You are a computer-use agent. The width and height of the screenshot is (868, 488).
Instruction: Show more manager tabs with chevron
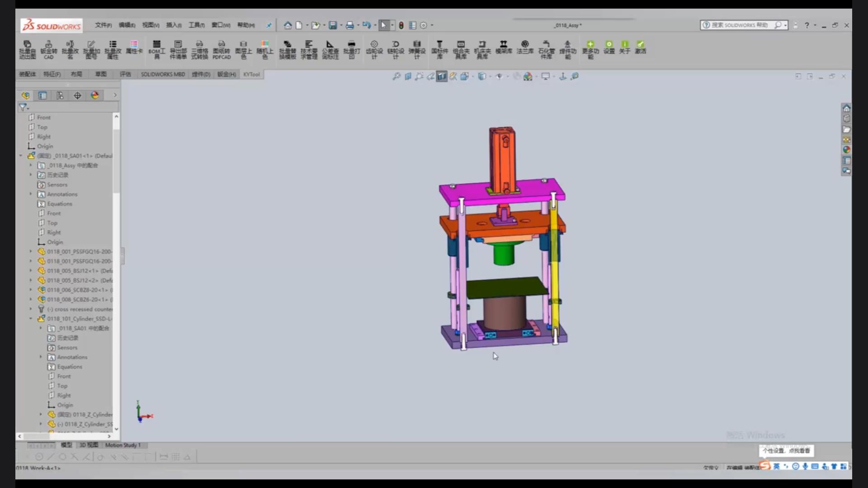[115, 95]
